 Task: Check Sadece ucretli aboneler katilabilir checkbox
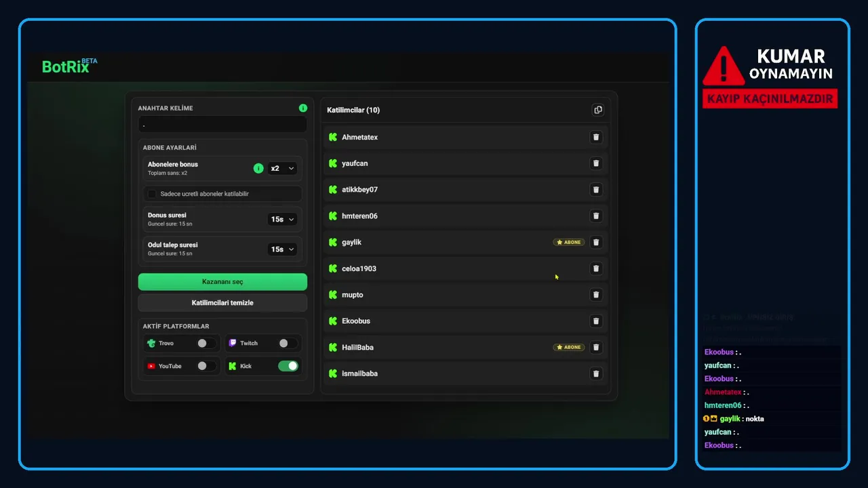(x=153, y=194)
